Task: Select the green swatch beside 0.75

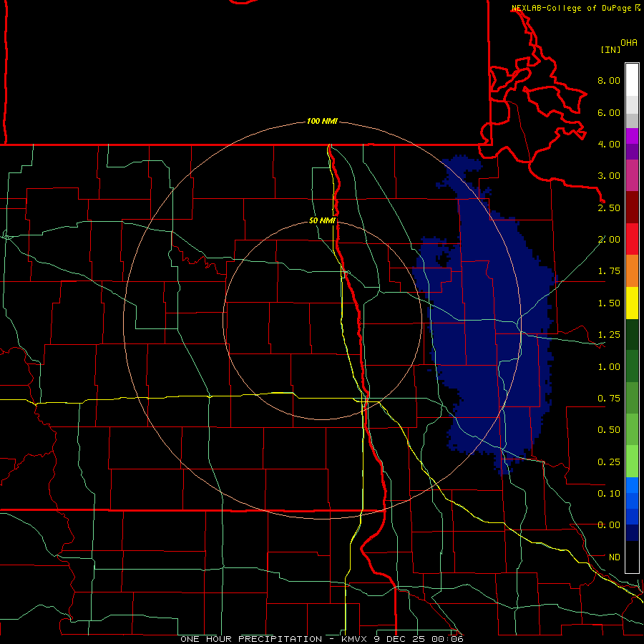Action: point(632,398)
